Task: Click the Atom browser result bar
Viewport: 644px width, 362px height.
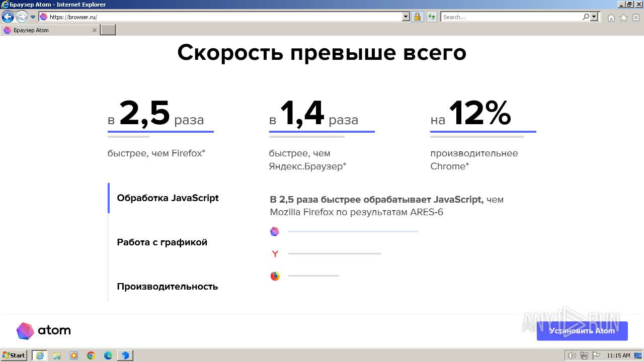Action: point(353,231)
